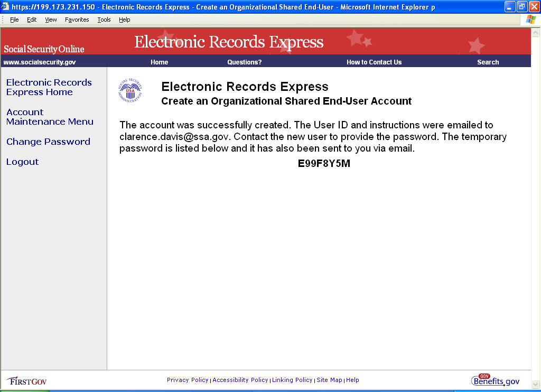Go to Home in navigation bar
541x392 pixels.
coord(160,62)
